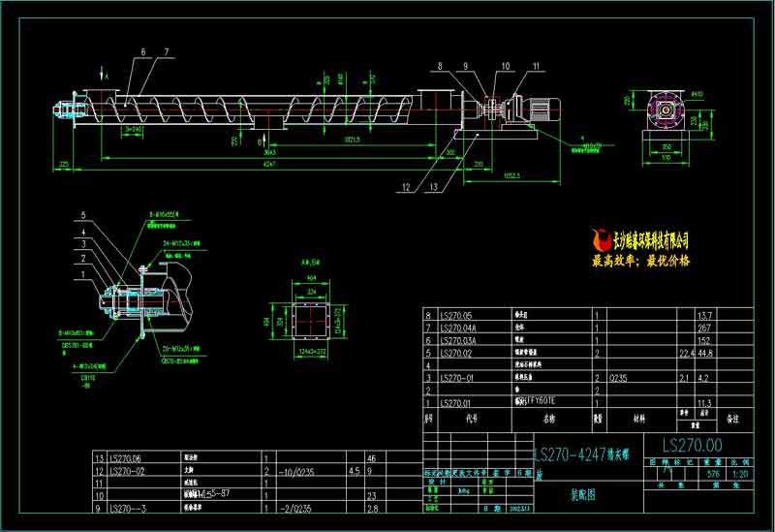The width and height of the screenshot is (775, 532).
Task: Click the part balloon number 11
Action: point(534,65)
